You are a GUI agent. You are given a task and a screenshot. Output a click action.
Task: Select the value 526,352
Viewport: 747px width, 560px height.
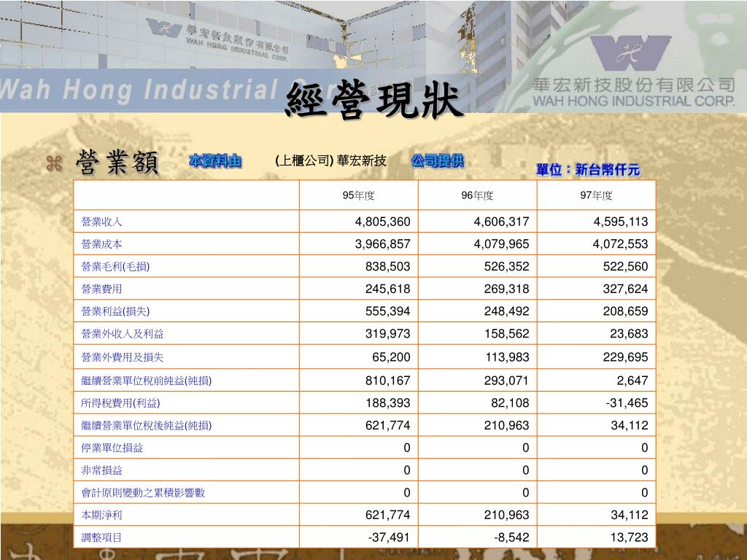click(x=507, y=266)
